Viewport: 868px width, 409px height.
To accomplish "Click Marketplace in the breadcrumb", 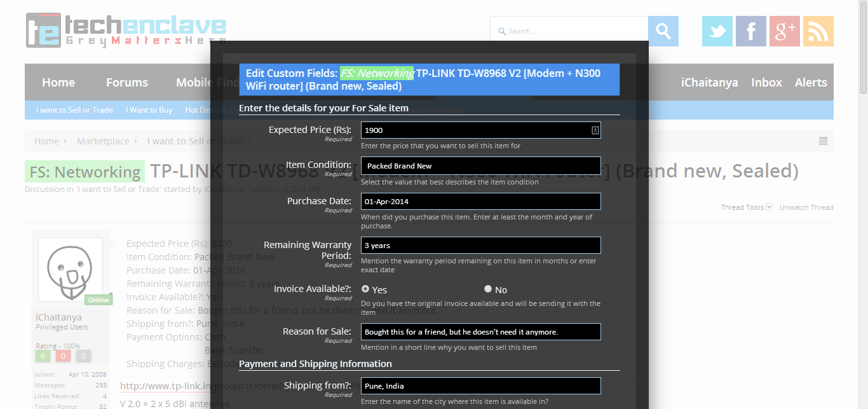I will [x=103, y=141].
